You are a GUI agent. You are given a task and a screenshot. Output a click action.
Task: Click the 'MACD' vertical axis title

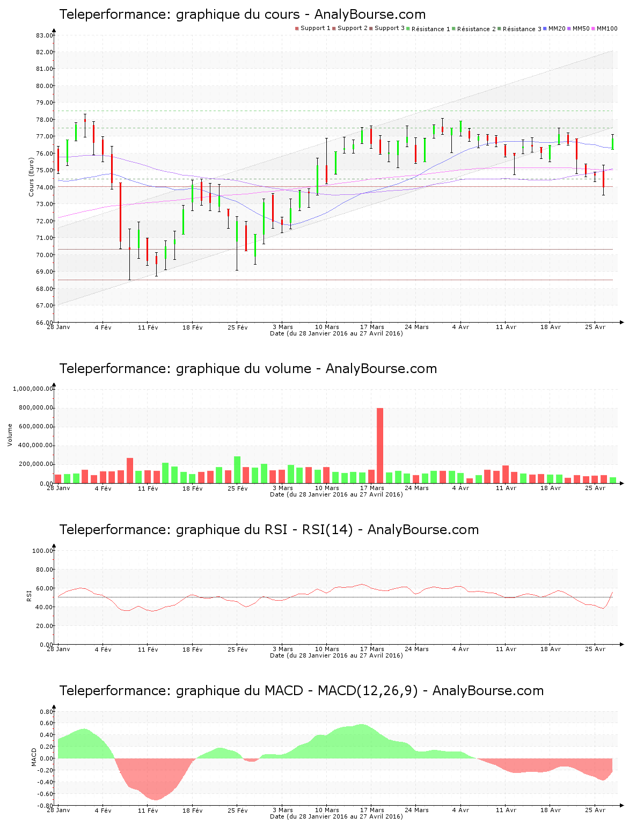tap(34, 757)
